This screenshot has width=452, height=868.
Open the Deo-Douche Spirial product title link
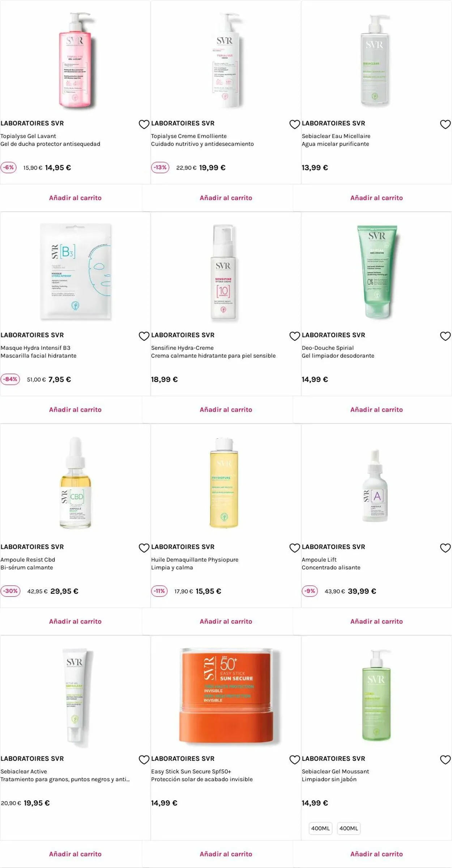(328, 348)
